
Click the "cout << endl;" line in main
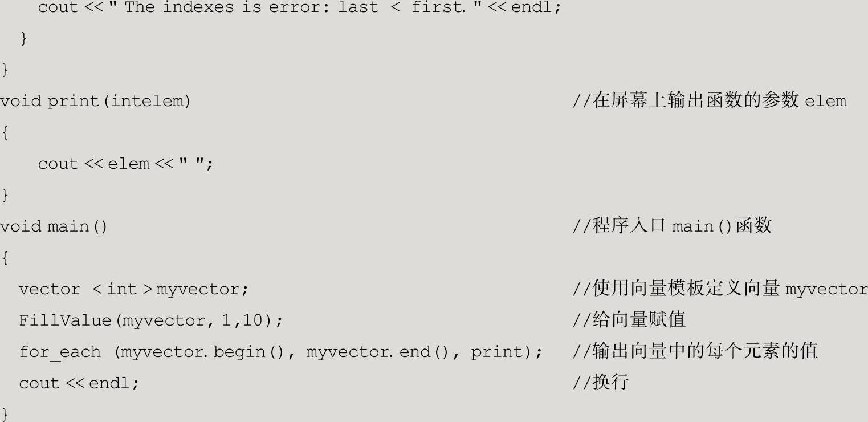pos(79,383)
